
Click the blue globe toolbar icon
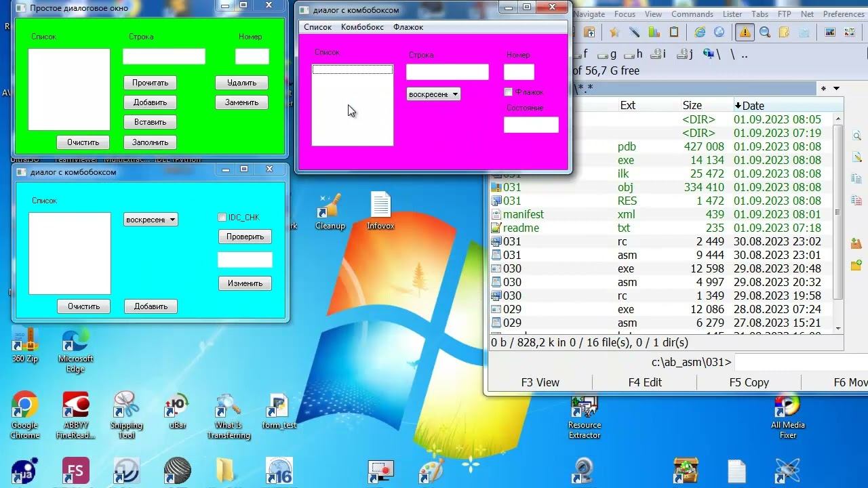(719, 33)
